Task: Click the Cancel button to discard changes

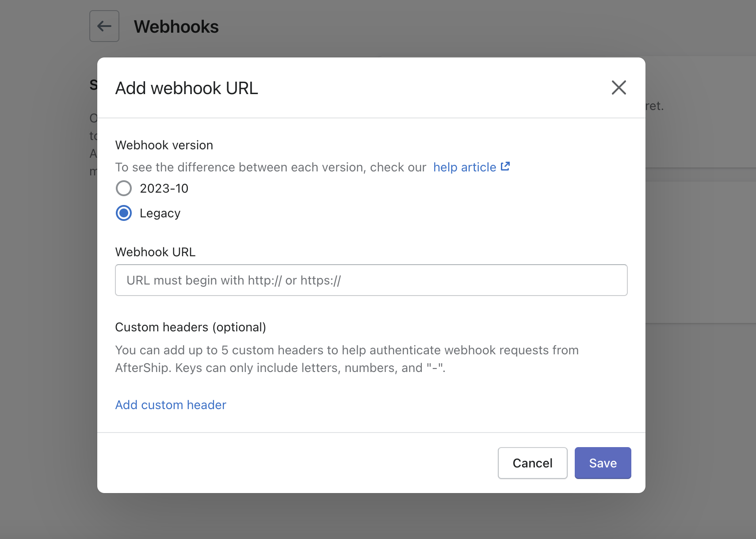Action: 532,463
